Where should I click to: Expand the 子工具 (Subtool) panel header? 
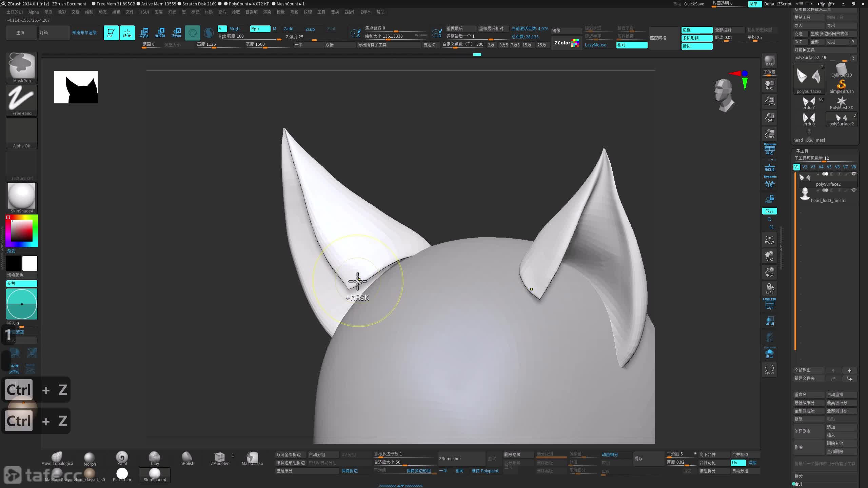point(802,151)
